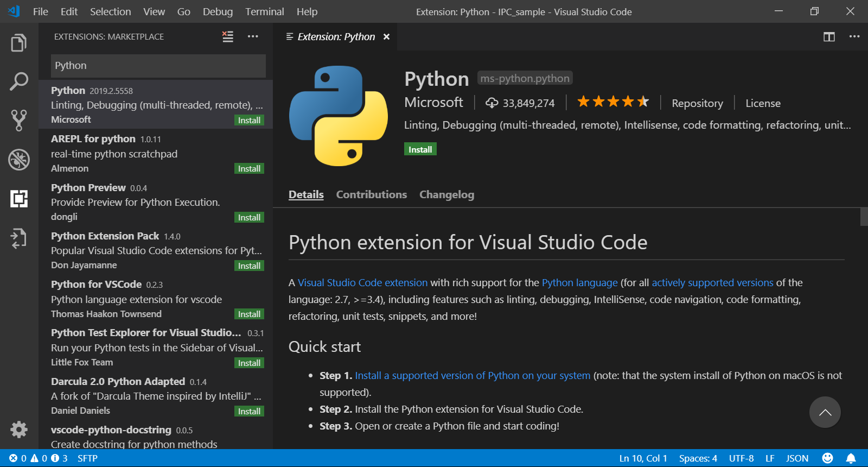Image resolution: width=868 pixels, height=467 pixels.
Task: Open the Debug view in activity bar
Action: 19,159
